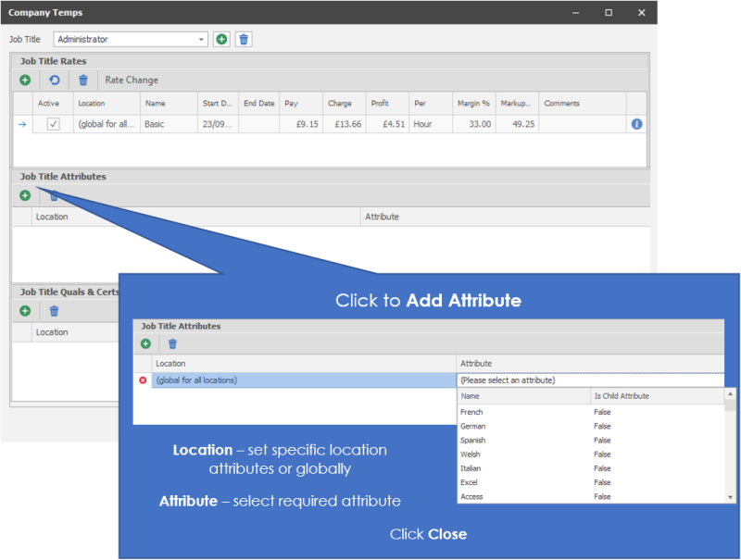Toggle the Active checkbox for Basic rate
The width and height of the screenshot is (741, 560).
53,124
